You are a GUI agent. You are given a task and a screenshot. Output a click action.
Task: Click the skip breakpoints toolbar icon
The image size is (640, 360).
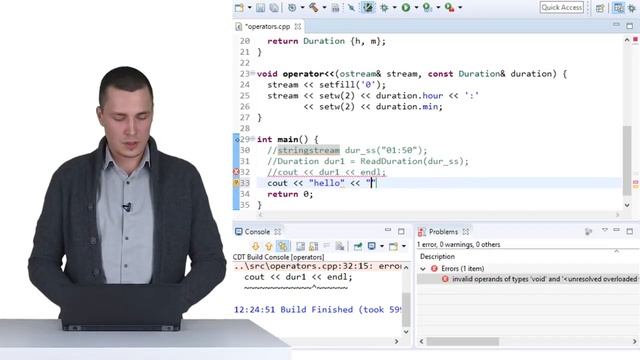351,7
